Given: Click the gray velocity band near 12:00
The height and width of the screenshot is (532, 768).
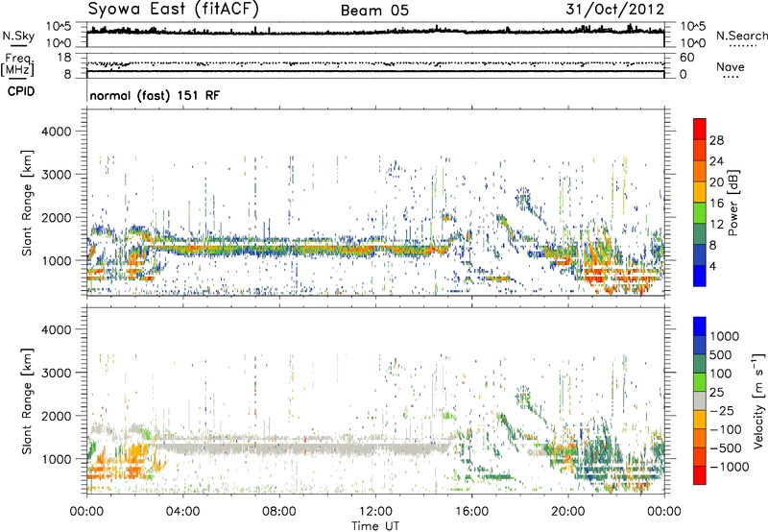Looking at the screenshot, I should (375, 447).
